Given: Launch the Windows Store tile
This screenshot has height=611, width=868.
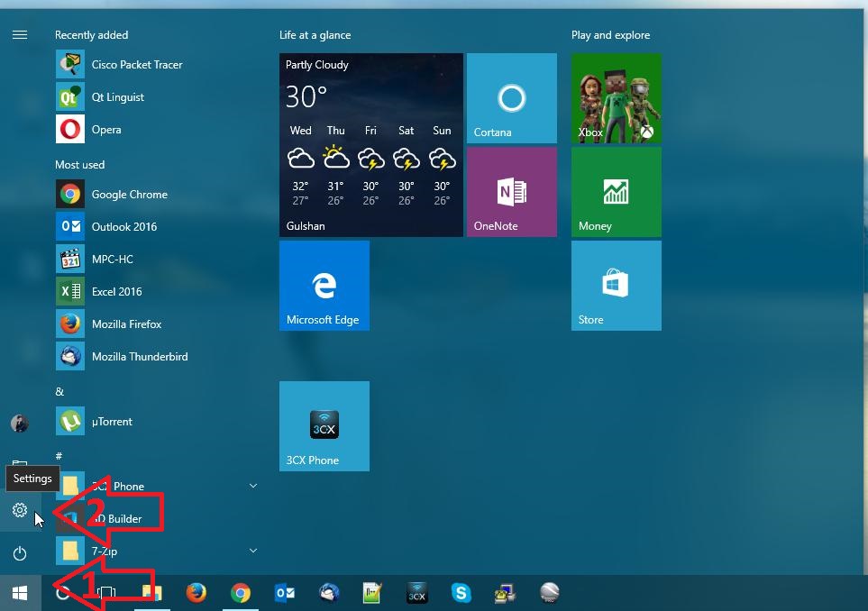Looking at the screenshot, I should (616, 285).
